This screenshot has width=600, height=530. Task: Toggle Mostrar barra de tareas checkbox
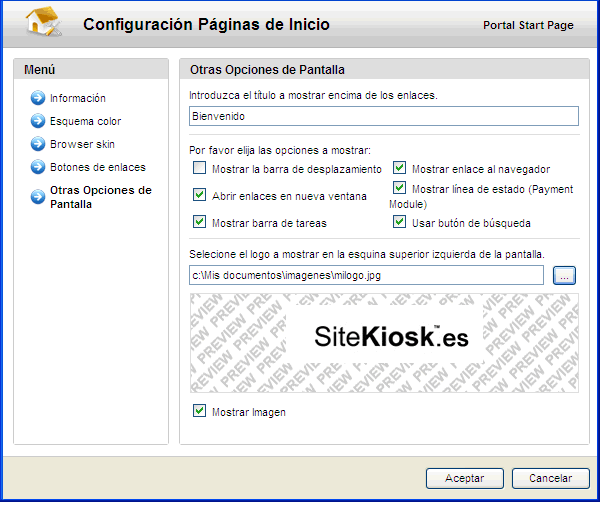tap(200, 222)
